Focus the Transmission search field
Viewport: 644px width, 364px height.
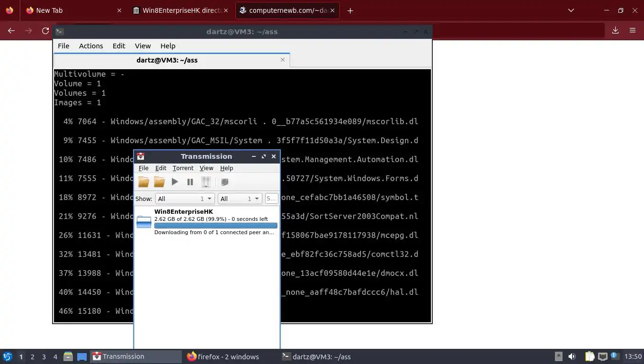(271, 199)
